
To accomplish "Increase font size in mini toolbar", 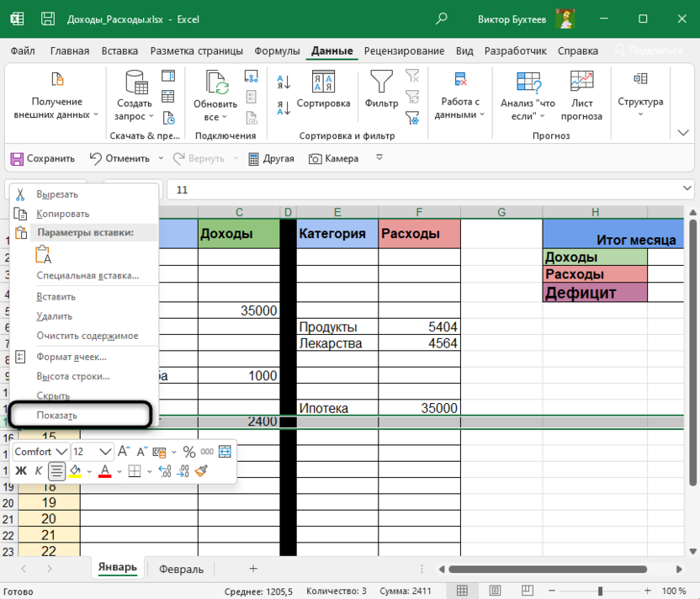I will click(124, 452).
